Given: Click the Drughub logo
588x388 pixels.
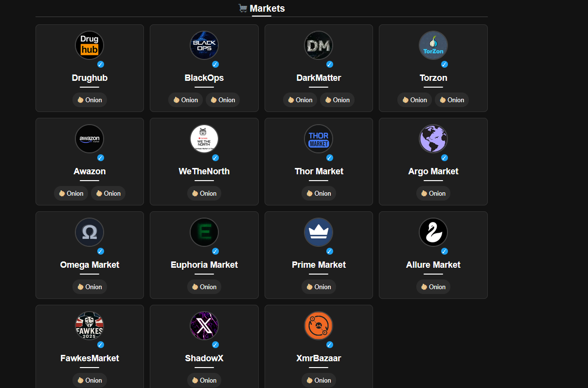Looking at the screenshot, I should coord(89,45).
